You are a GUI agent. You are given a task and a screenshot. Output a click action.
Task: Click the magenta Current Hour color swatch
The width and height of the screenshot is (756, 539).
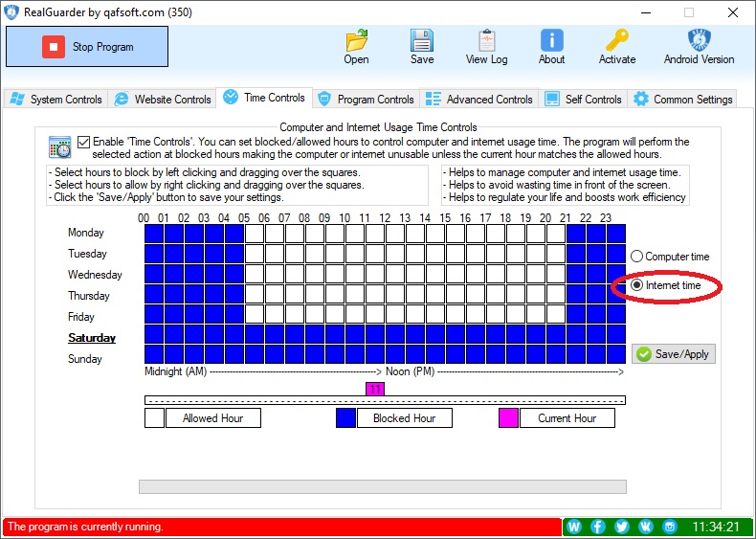point(508,418)
